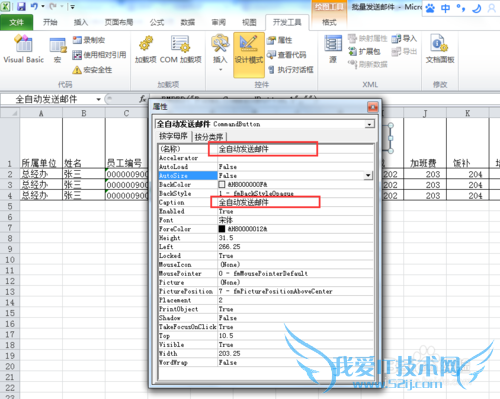Click the Name Box field

48,99
